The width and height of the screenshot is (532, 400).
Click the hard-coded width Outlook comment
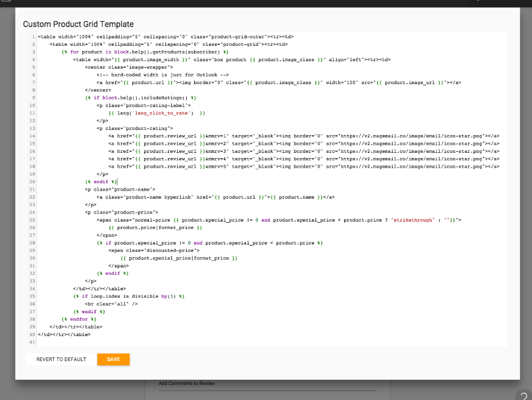(162, 75)
